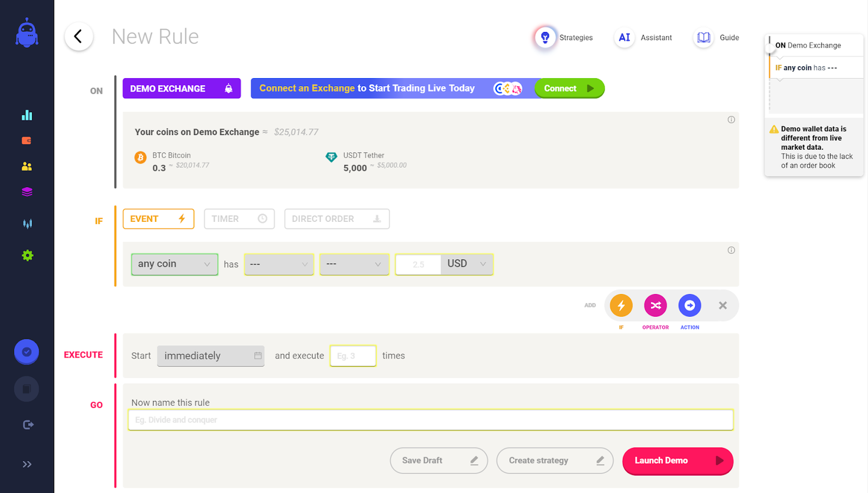868x493 pixels.
Task: Click the logout icon in the sidebar
Action: coord(28,424)
